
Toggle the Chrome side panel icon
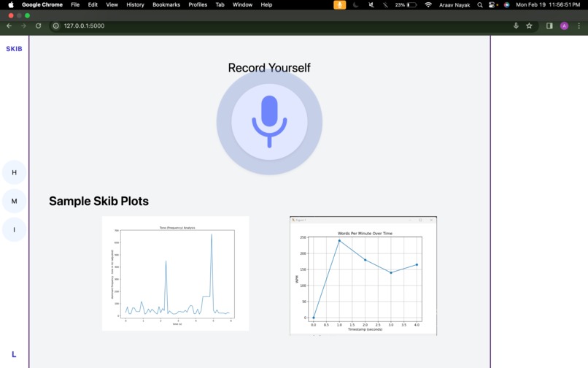[x=549, y=26]
